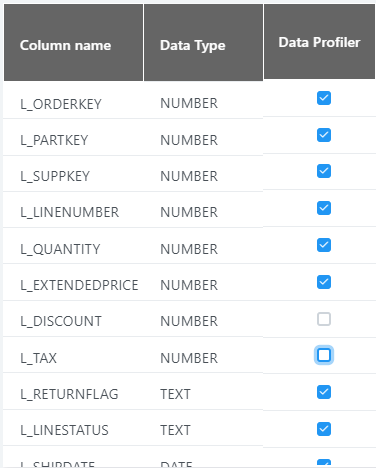Toggle Data Profiler for L_LINESTATUS
The width and height of the screenshot is (376, 468).
click(x=324, y=429)
